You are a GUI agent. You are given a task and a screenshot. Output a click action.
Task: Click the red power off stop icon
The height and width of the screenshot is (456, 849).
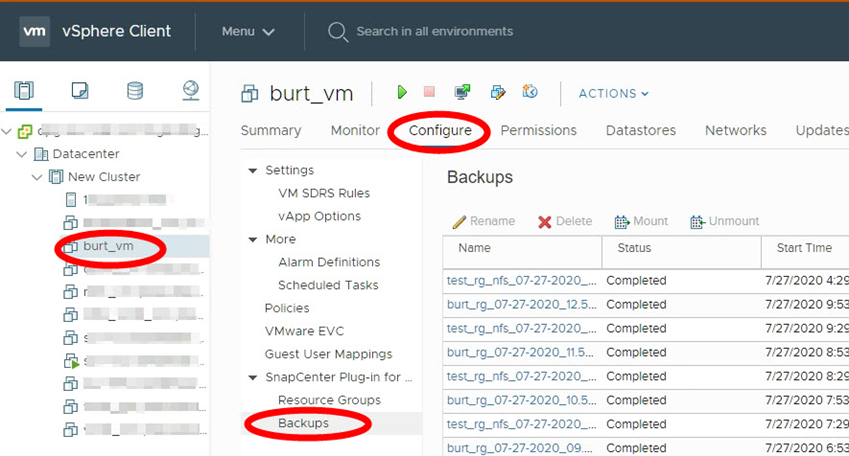click(429, 93)
